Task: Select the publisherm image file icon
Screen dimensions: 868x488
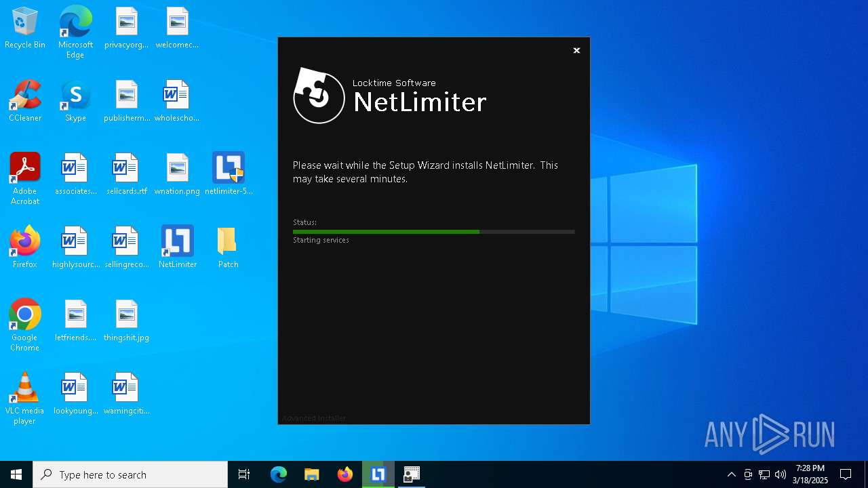Action: tap(126, 102)
